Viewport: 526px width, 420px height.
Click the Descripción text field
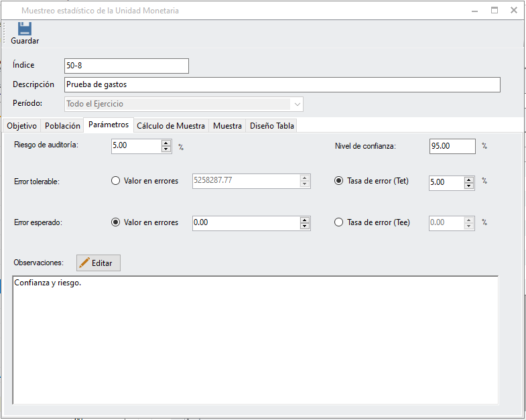[x=281, y=84]
